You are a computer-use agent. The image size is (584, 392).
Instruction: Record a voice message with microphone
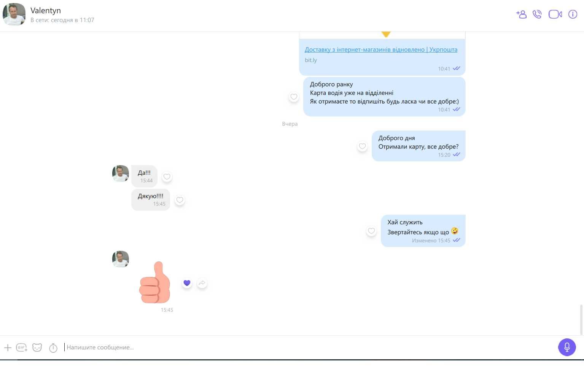(x=567, y=347)
